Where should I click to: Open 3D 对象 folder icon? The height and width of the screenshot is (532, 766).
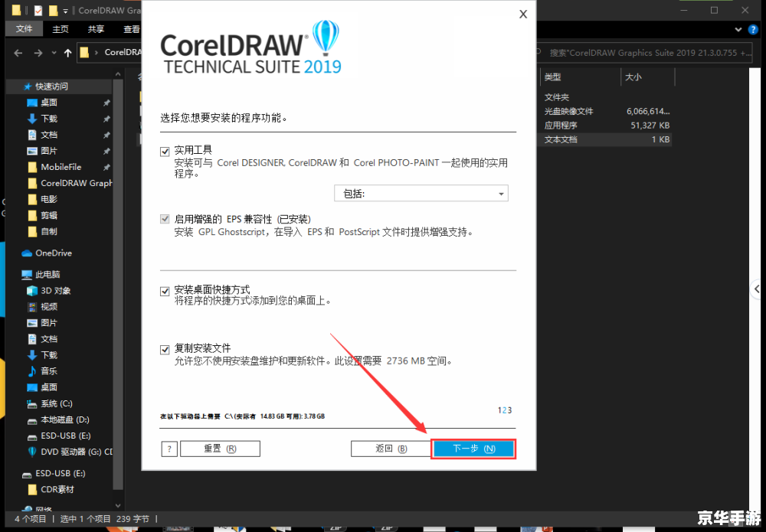coord(32,291)
